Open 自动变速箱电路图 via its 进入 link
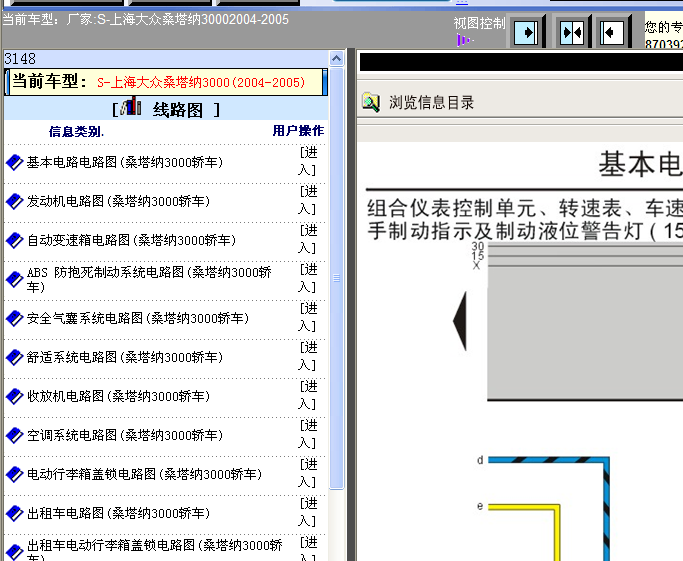This screenshot has width=683, height=561. [x=308, y=239]
